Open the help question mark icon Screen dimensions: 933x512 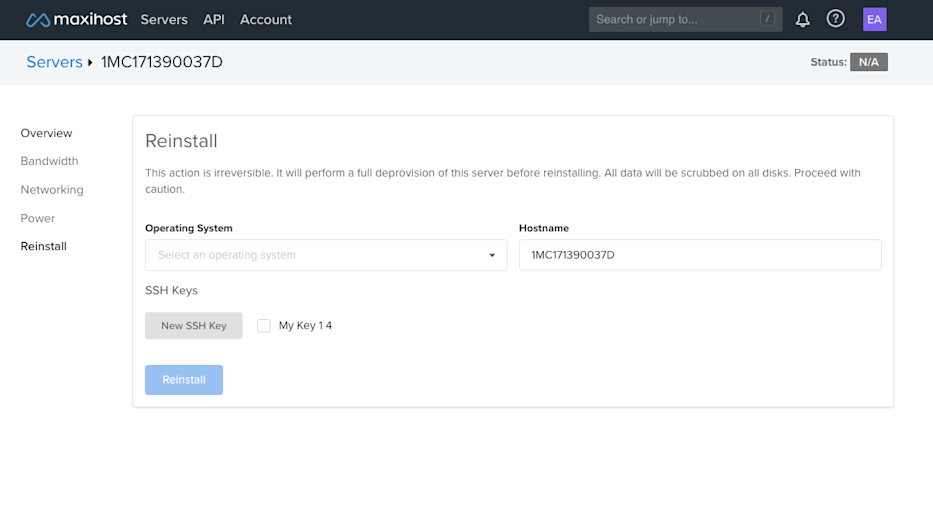835,19
